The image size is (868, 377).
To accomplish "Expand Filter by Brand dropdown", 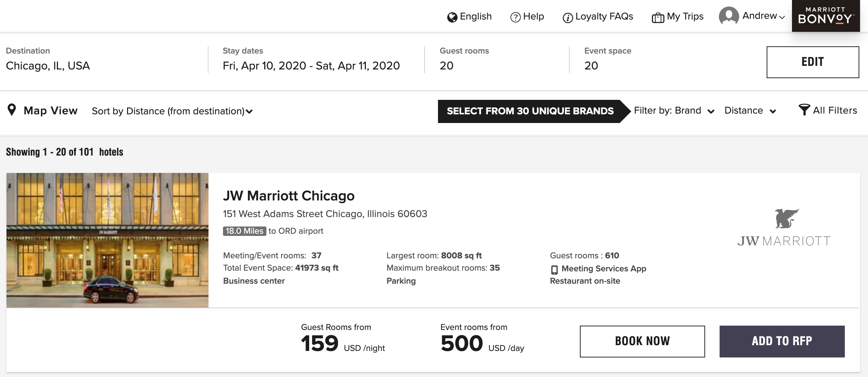I will coord(674,111).
